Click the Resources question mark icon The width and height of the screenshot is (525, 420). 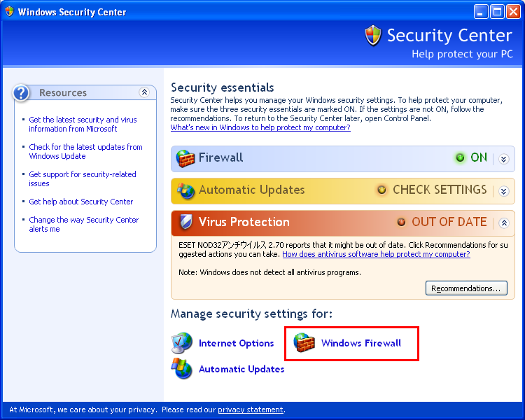(x=21, y=93)
